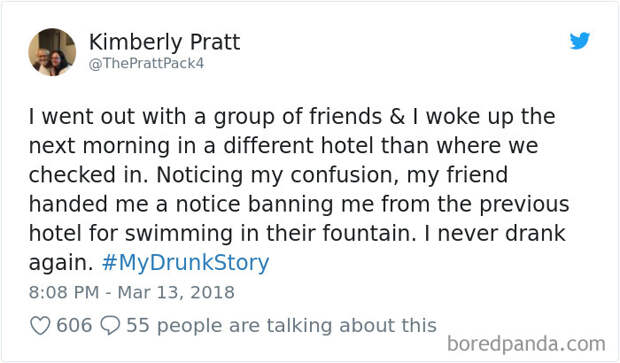Click the Kimberly Pratt display name
The image size is (620, 363).
[164, 42]
